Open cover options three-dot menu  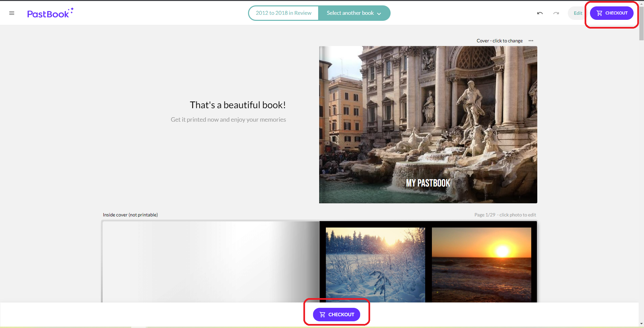click(x=531, y=41)
